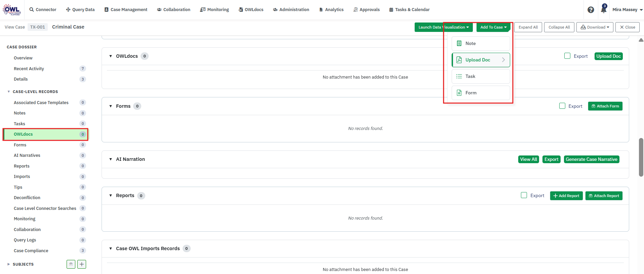Choose Note from Add To Case menu
This screenshot has height=274, width=644.
point(481,43)
